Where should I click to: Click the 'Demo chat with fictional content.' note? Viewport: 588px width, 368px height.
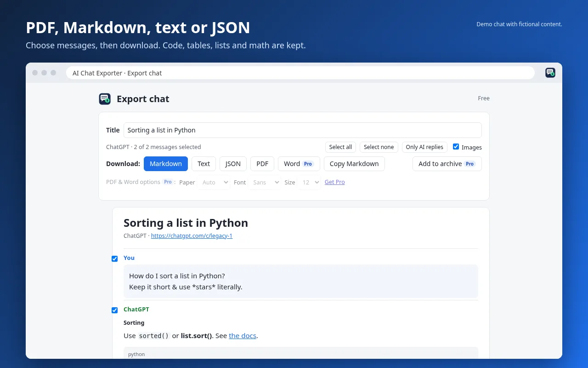click(519, 24)
